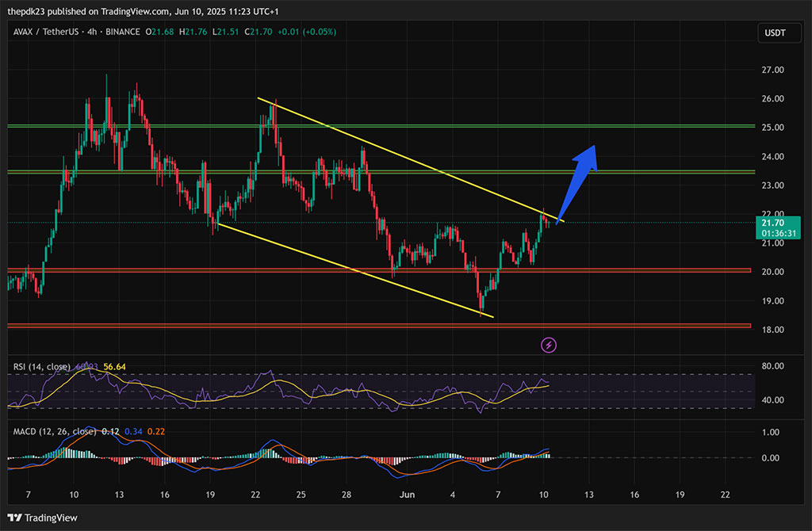Click the BINANCE exchange label
The height and width of the screenshot is (531, 812).
click(x=123, y=32)
